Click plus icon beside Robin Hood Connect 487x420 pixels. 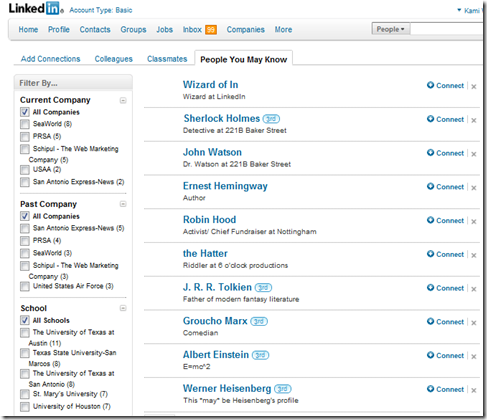[430, 220]
